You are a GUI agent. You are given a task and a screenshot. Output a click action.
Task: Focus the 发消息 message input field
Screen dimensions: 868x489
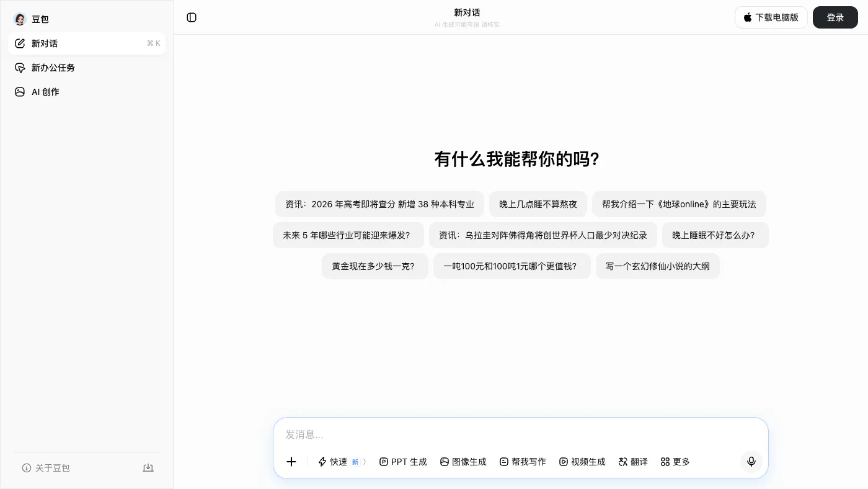click(521, 434)
